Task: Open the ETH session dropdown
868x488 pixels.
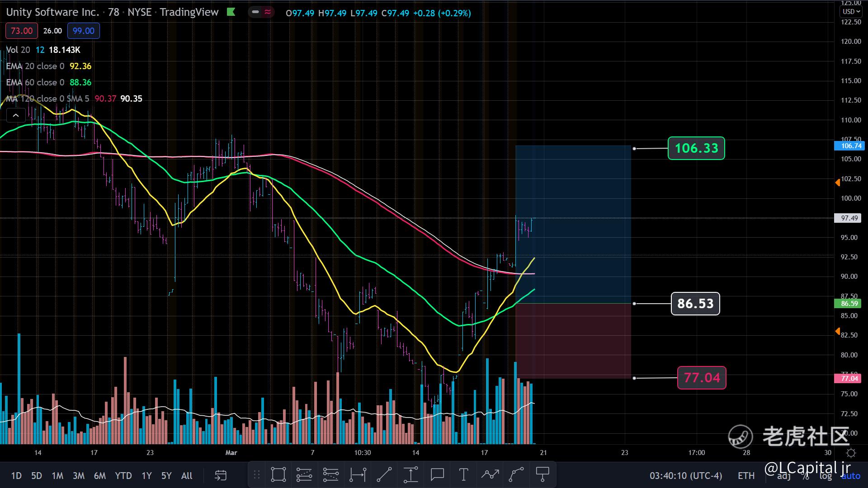Action: [746, 476]
